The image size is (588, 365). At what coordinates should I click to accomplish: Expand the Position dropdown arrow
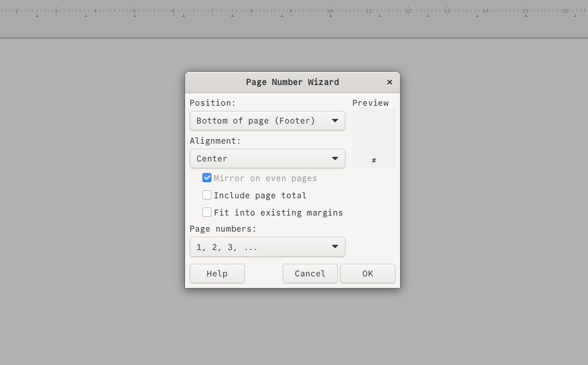tap(335, 121)
